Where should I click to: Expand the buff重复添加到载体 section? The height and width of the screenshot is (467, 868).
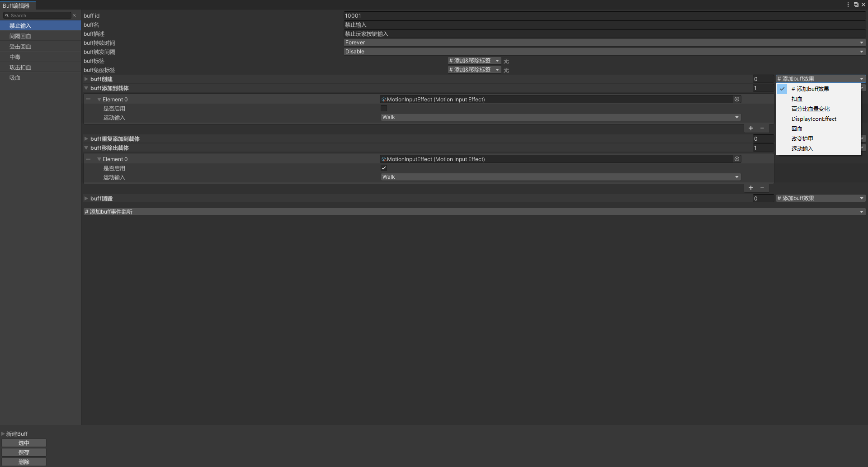(86, 139)
